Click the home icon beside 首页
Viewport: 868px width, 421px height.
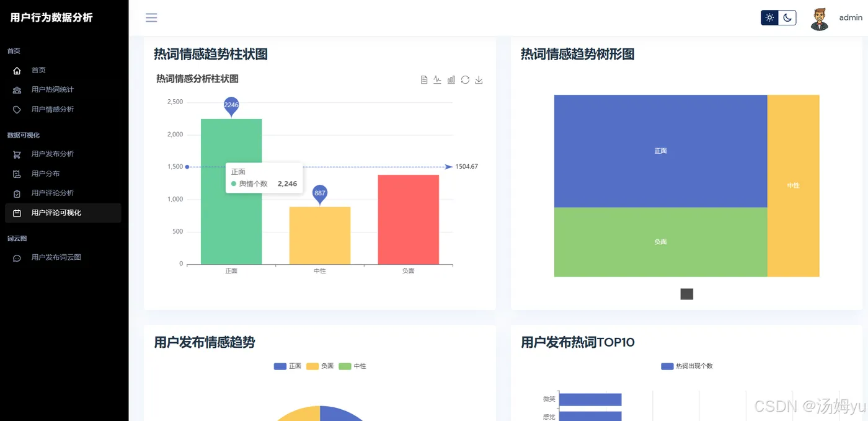[x=17, y=71]
